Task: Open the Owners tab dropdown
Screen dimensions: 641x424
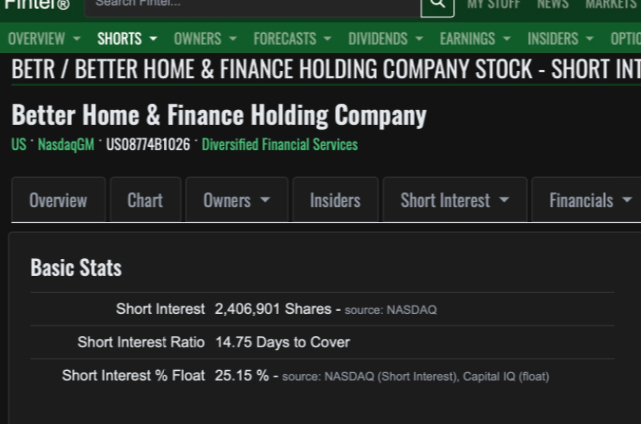Action: 237,200
